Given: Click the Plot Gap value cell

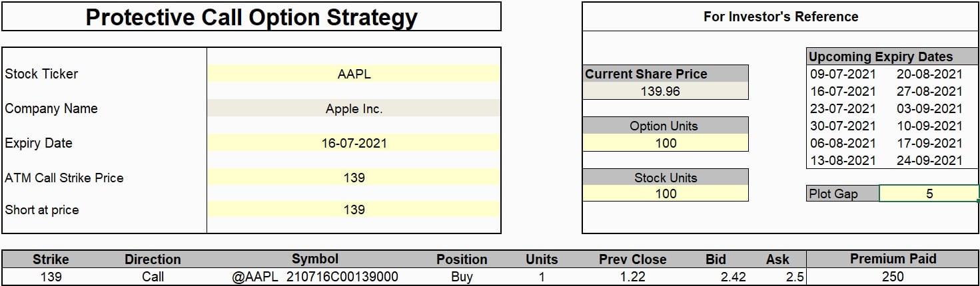Looking at the screenshot, I should coord(929,194).
